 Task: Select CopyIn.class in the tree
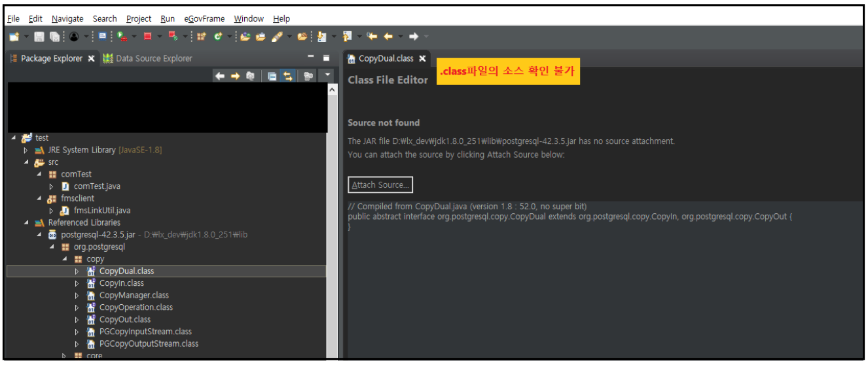tap(121, 283)
